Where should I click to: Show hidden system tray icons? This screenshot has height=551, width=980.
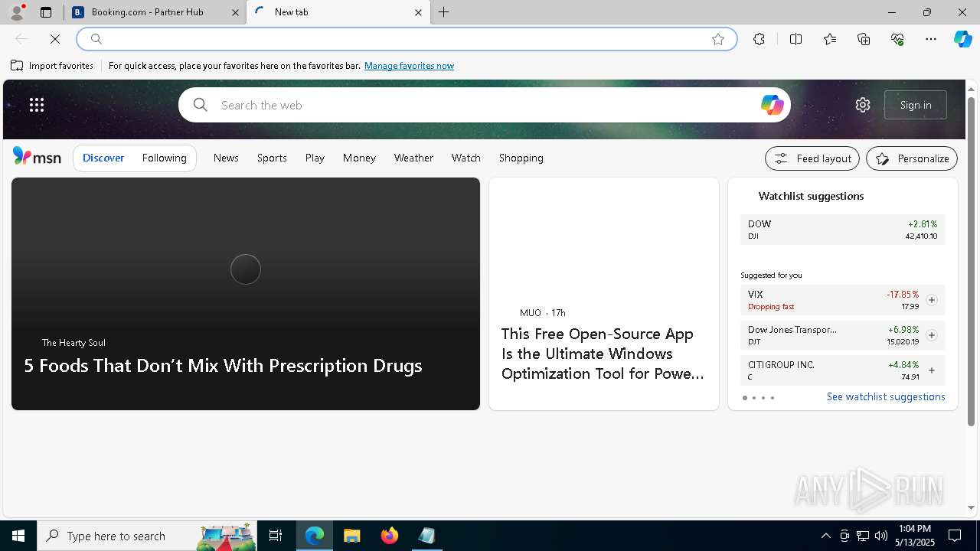coord(825,536)
